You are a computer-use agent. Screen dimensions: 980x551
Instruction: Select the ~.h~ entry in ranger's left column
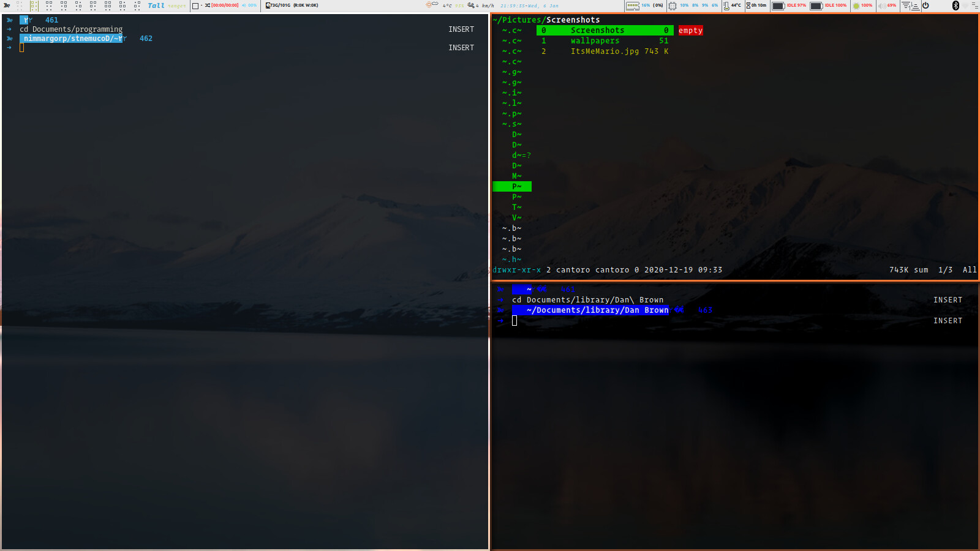pos(512,259)
